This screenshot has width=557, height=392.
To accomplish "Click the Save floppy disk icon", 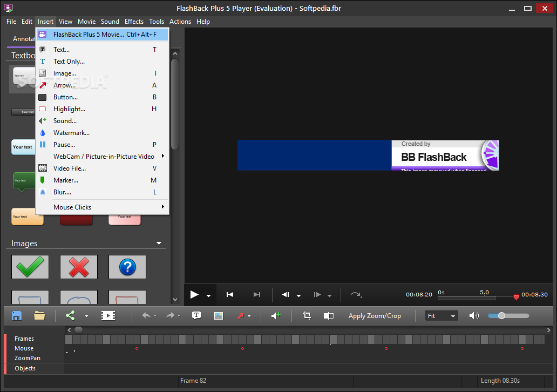I will click(x=17, y=315).
